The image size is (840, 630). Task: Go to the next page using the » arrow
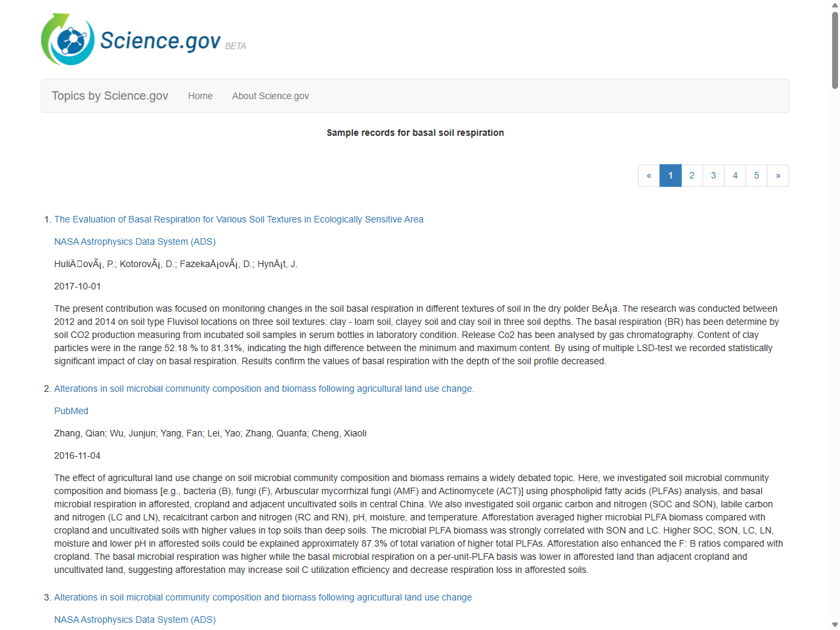(x=778, y=175)
